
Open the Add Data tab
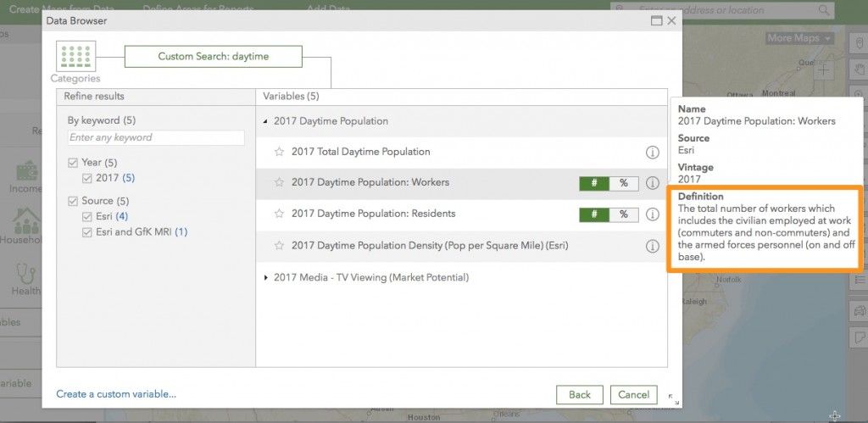(329, 8)
